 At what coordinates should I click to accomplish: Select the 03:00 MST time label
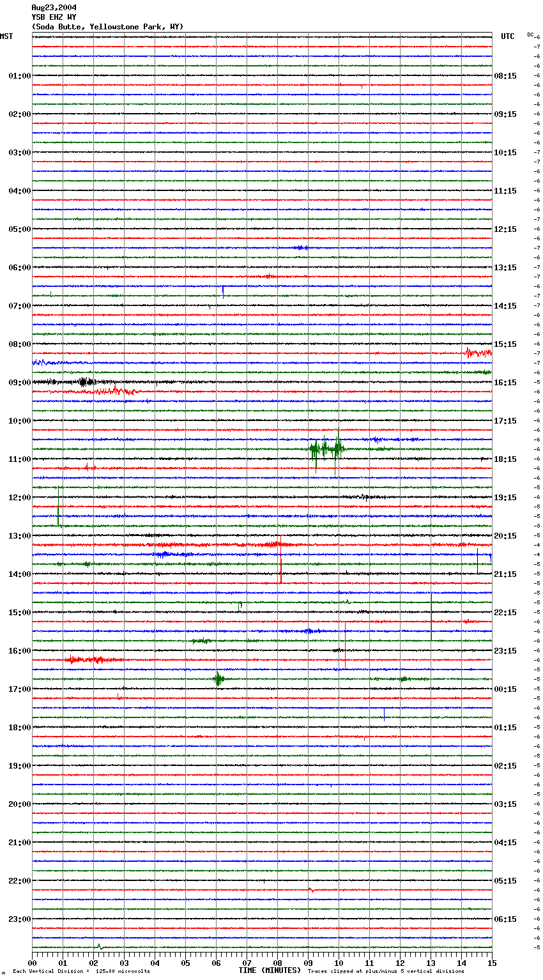(x=20, y=153)
